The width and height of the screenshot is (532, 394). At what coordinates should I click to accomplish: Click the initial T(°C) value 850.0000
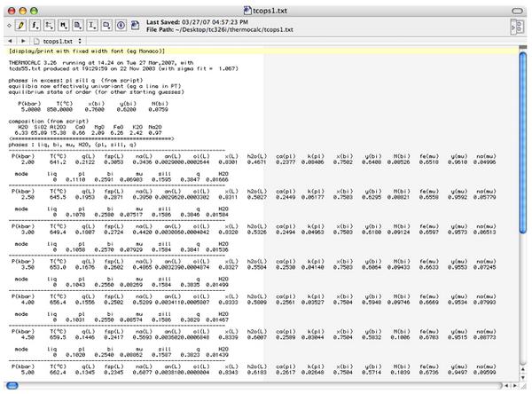click(x=59, y=109)
